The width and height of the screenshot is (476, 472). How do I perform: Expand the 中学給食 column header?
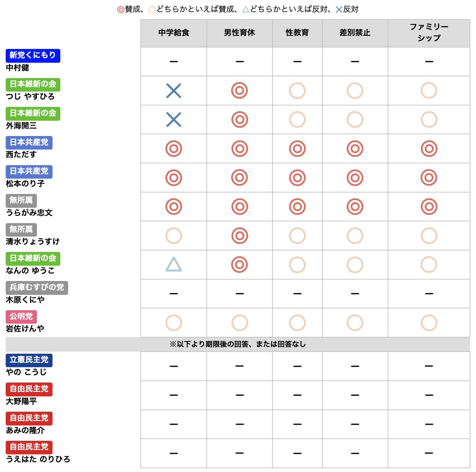click(x=173, y=33)
